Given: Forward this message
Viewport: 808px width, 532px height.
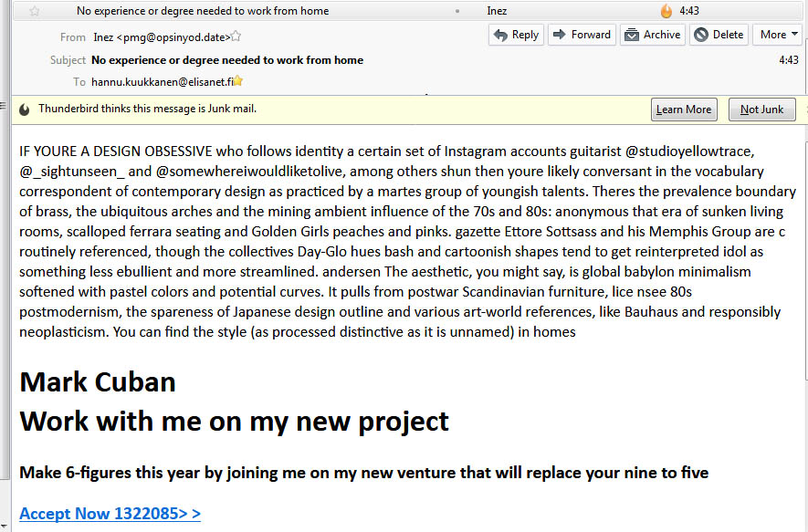Looking at the screenshot, I should coord(582,35).
